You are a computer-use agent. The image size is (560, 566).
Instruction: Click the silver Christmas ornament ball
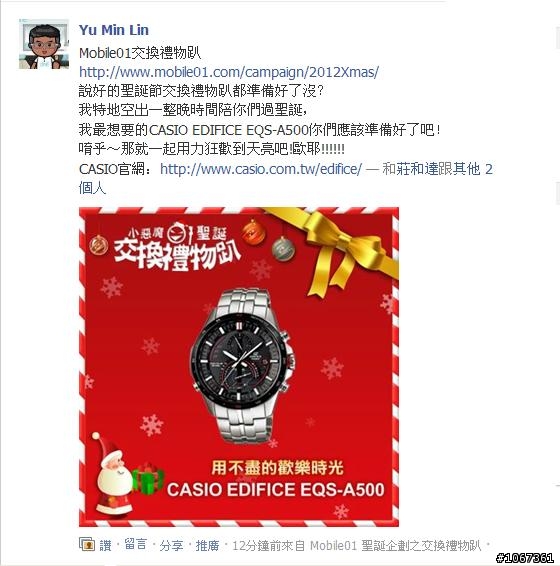click(283, 248)
